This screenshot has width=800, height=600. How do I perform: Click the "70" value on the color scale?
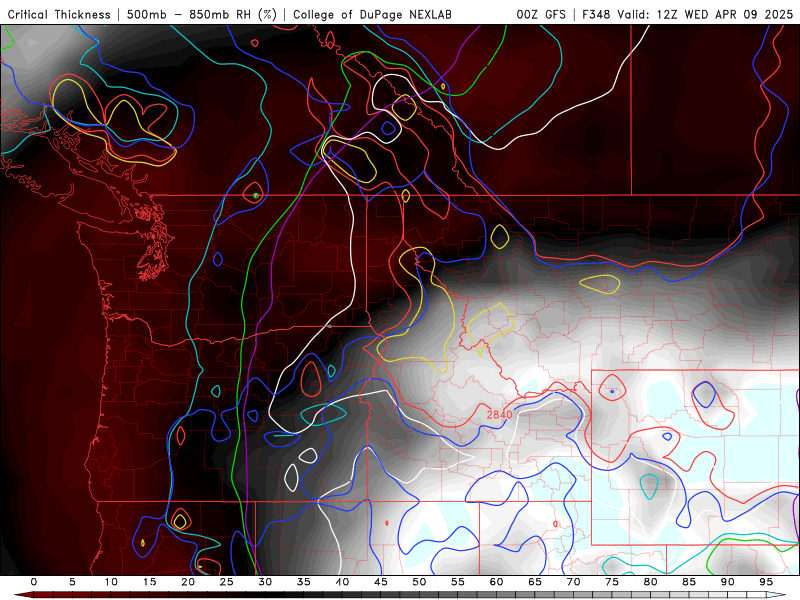[573, 582]
